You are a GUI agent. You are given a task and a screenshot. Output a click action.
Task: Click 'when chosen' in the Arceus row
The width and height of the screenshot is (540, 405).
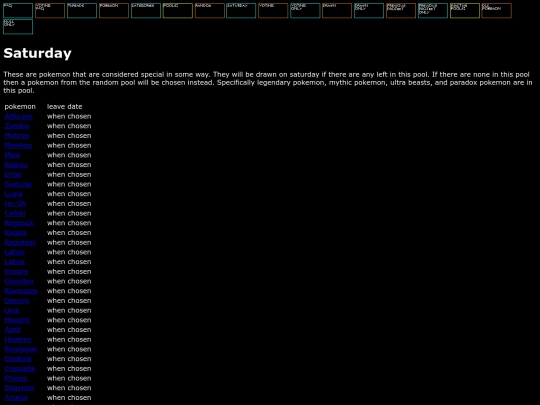click(x=69, y=397)
